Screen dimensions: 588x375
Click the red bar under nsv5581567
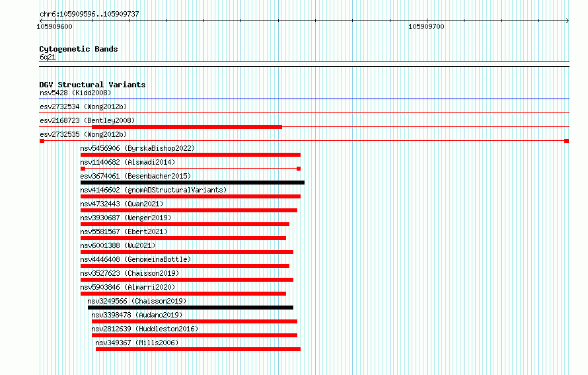pos(184,238)
